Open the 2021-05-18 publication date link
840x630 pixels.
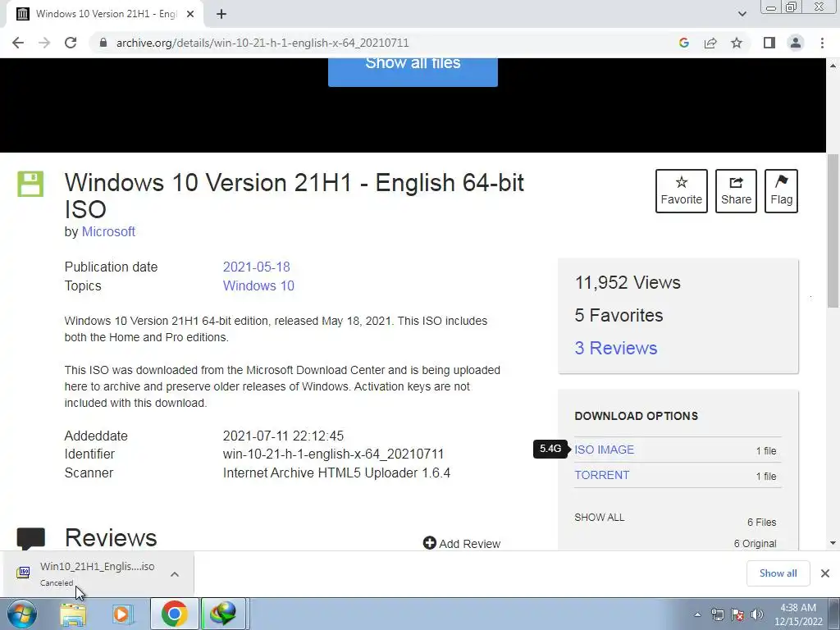256,267
